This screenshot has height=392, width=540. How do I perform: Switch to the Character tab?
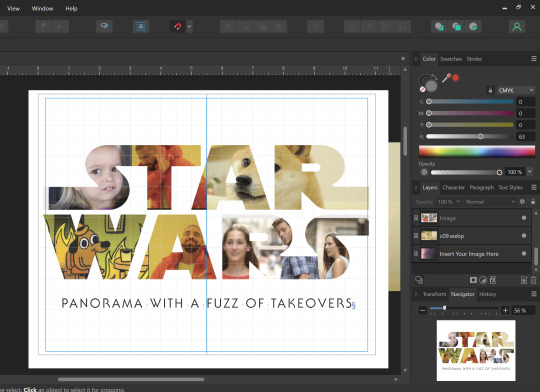[x=453, y=187]
